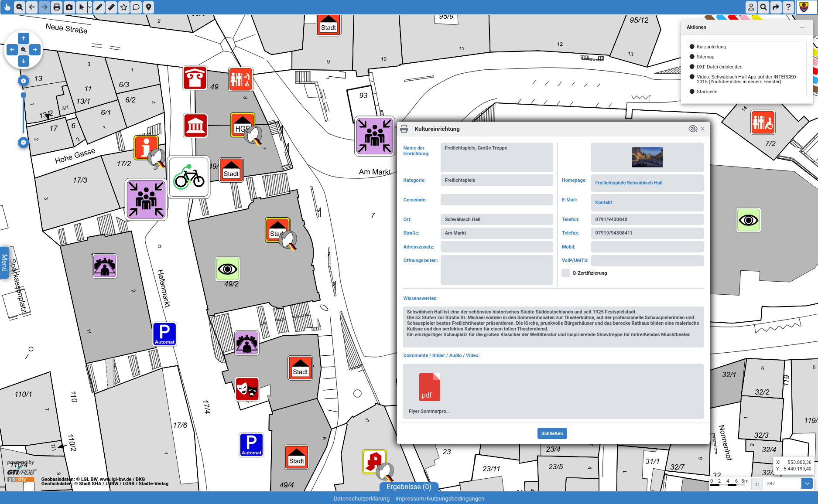Click the zoom slider handle

tap(24, 95)
